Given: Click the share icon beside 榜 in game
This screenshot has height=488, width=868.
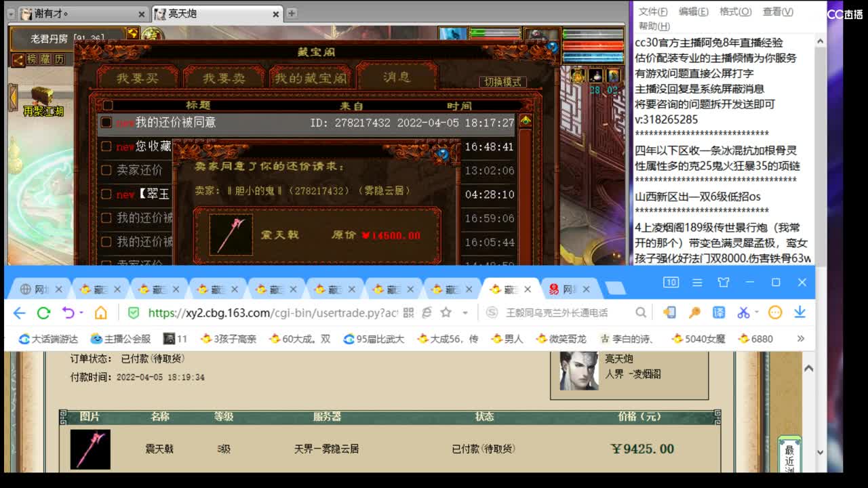Looking at the screenshot, I should (18, 60).
